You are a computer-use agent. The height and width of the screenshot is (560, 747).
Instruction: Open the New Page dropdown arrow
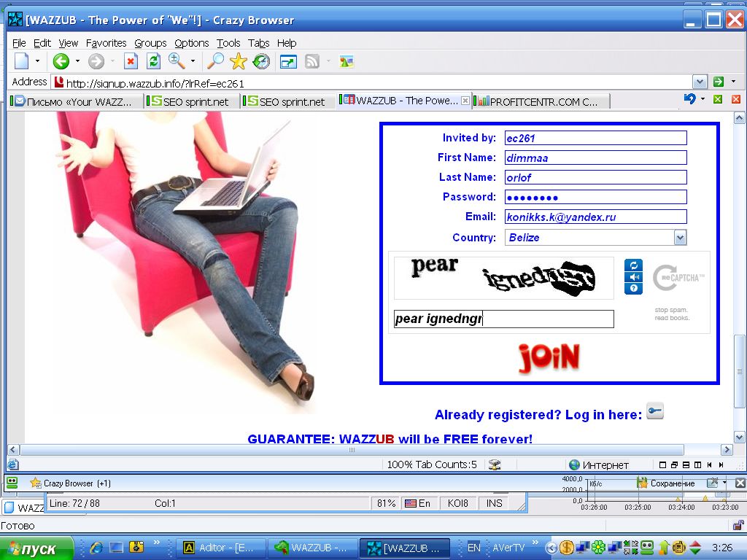point(38,61)
